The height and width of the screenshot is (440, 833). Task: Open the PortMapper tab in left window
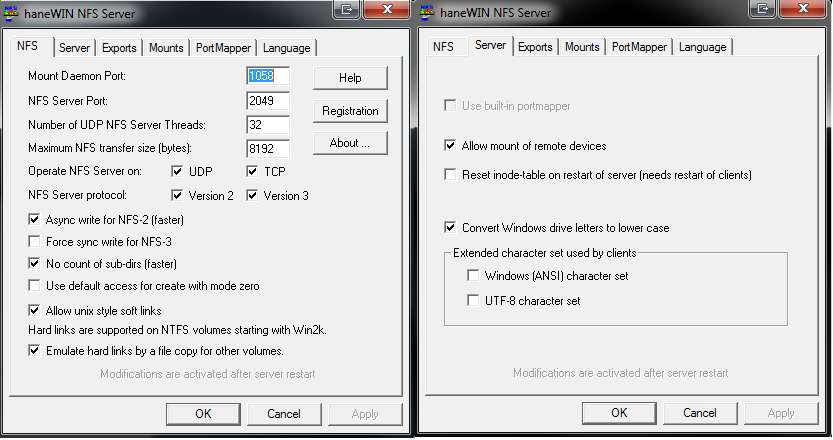[223, 48]
